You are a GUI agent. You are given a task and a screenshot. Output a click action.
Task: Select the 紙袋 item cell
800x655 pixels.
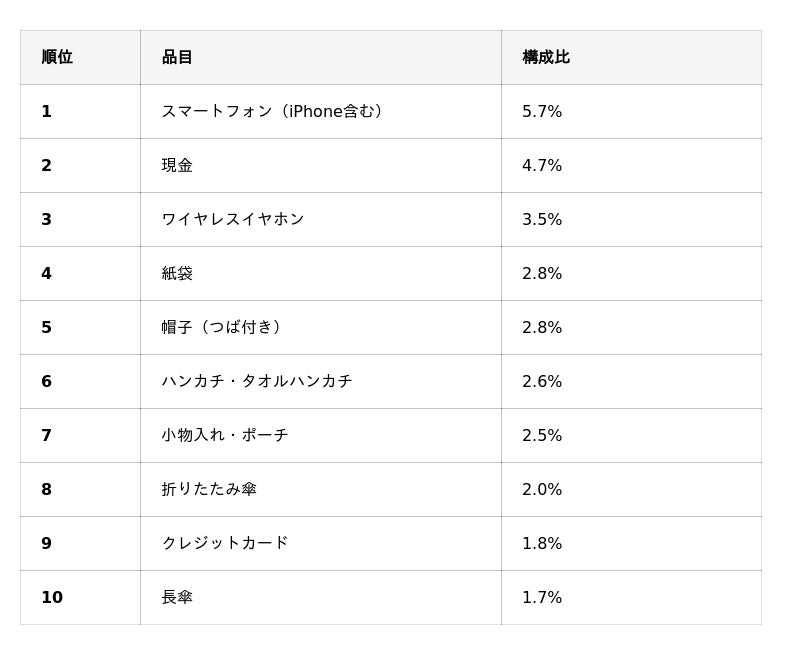(x=321, y=273)
